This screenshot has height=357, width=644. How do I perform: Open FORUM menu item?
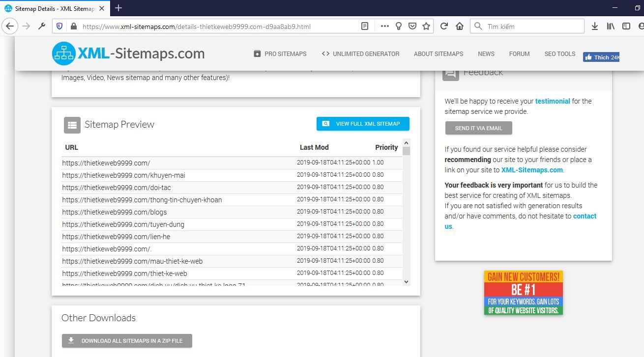click(520, 54)
